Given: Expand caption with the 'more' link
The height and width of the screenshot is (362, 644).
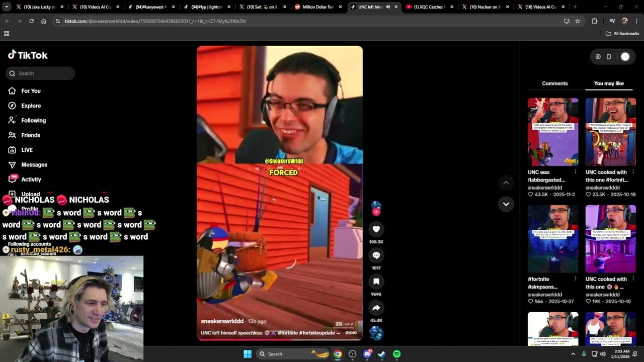Looking at the screenshot, I should coord(351,333).
